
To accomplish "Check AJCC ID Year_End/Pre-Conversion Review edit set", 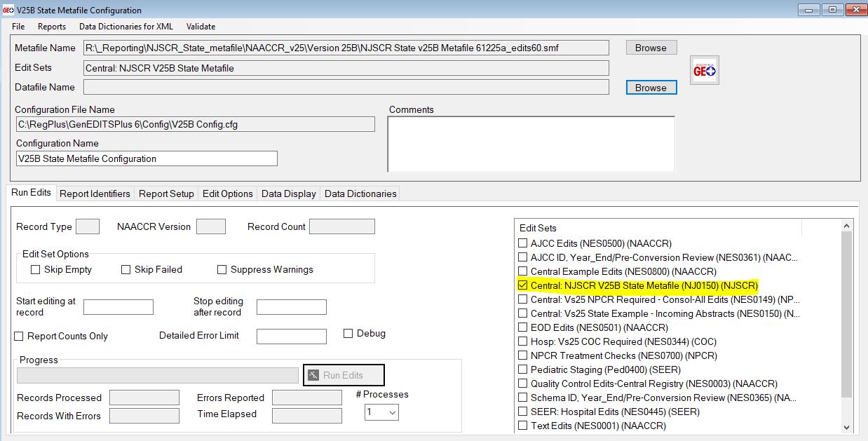I will 522,257.
